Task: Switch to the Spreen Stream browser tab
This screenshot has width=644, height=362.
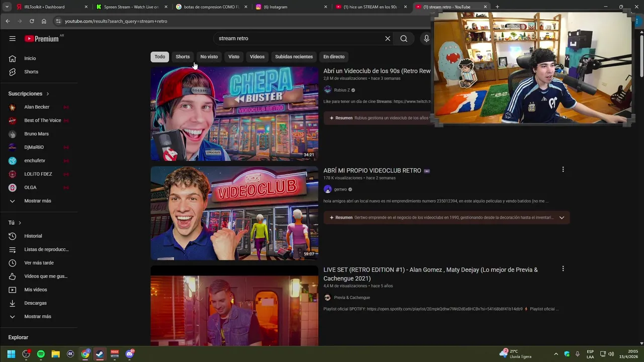Action: [131, 7]
